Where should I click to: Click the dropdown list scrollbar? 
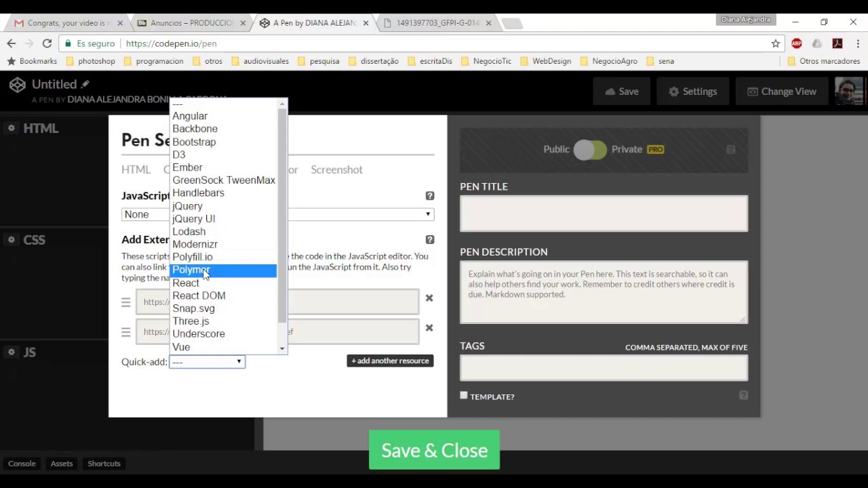[282, 215]
